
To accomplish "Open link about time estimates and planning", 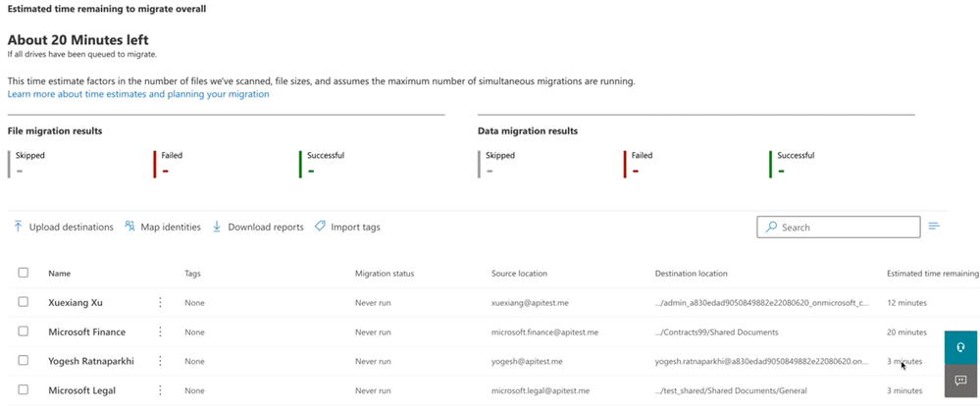I will coord(138,94).
